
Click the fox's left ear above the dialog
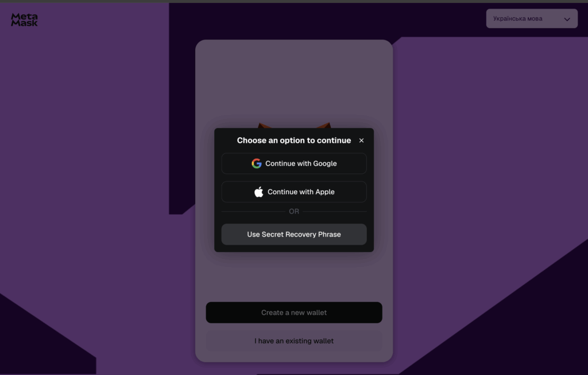(x=264, y=125)
